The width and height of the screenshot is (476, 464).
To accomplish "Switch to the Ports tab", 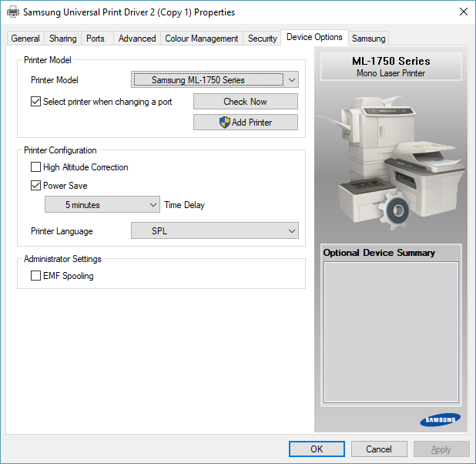I will [96, 39].
